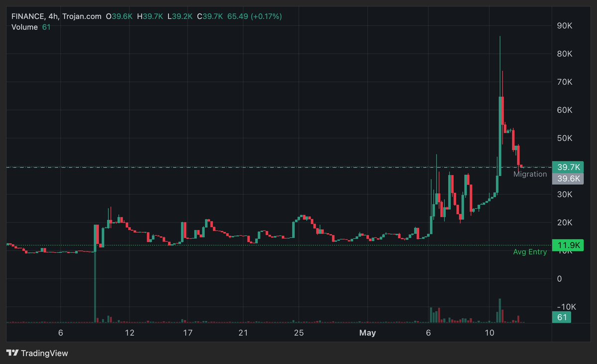Image resolution: width=597 pixels, height=364 pixels.
Task: Select the 11.9K Avg Entry price label
Action: tap(568, 245)
